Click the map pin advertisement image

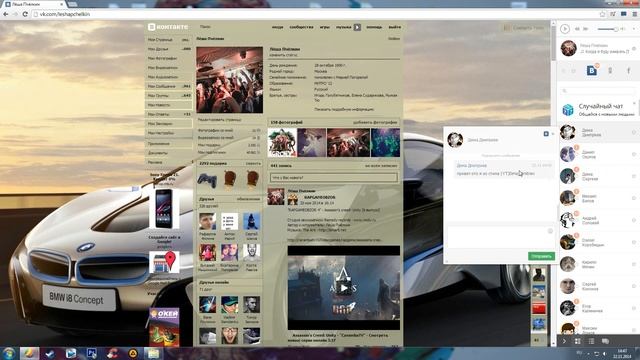[x=164, y=262]
